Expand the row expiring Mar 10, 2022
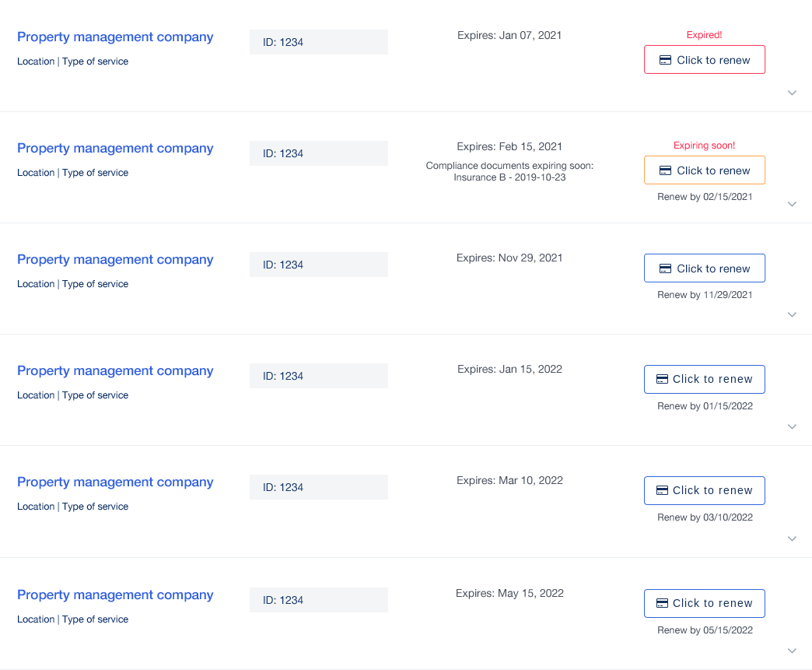This screenshot has height=670, width=812. pos(792,538)
